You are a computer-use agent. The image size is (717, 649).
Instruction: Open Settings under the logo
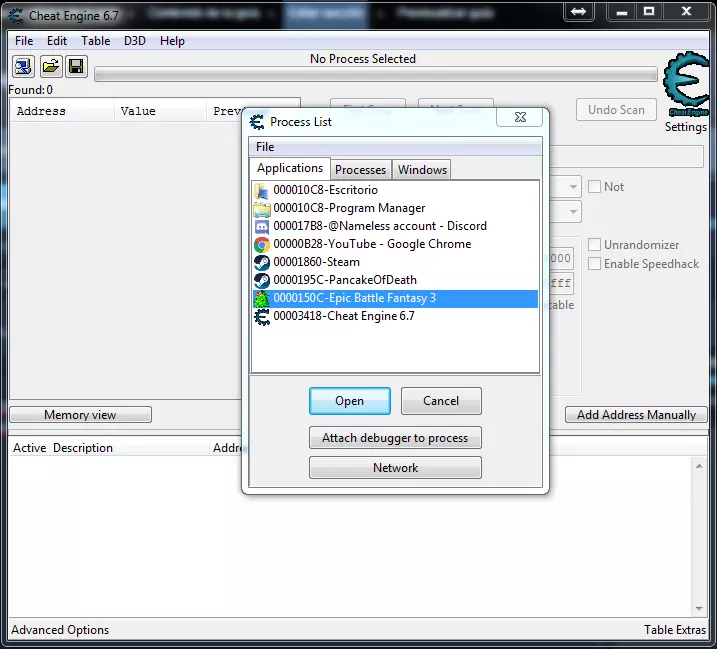tap(685, 127)
